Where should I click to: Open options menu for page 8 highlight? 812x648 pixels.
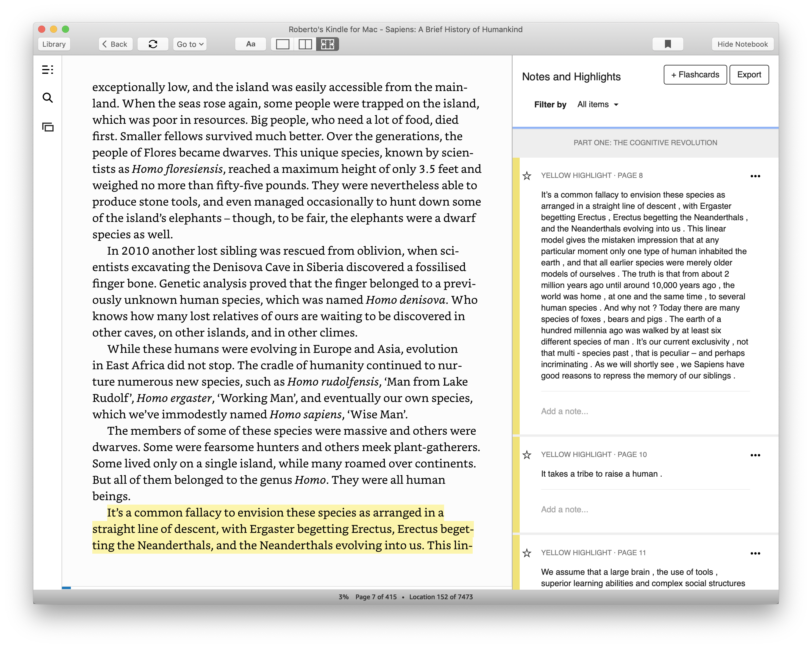click(x=755, y=176)
